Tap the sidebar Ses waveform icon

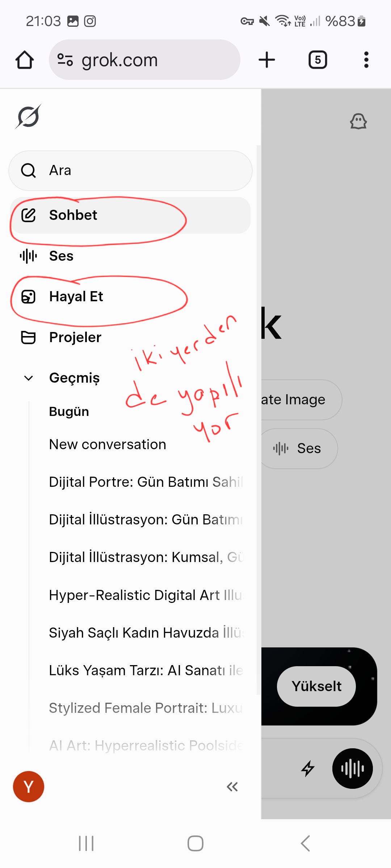point(28,256)
